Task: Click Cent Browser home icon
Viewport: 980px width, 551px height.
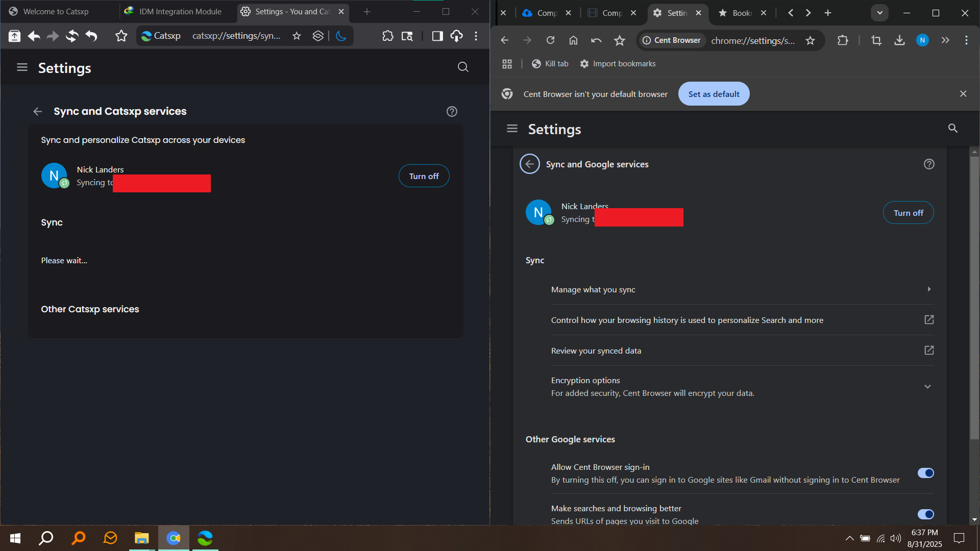Action: 573,40
